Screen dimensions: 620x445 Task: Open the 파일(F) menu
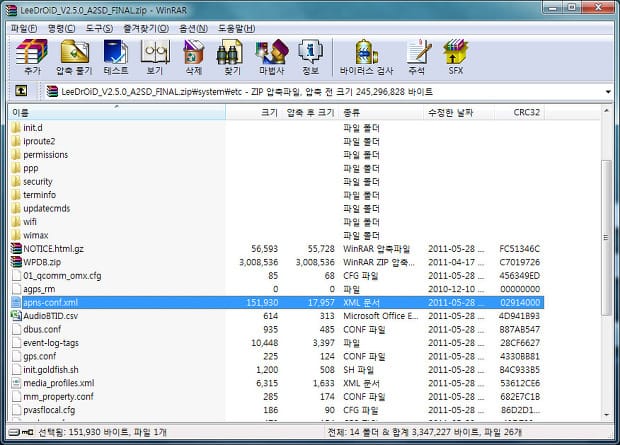coord(24,28)
